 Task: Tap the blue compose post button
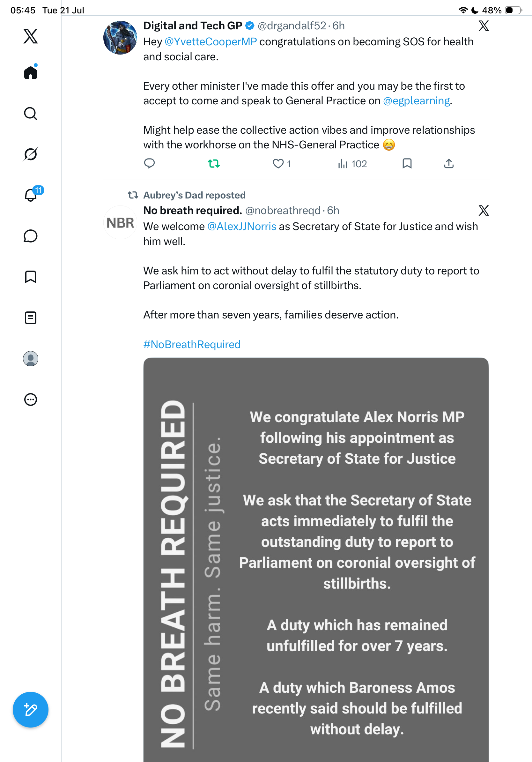pyautogui.click(x=31, y=710)
